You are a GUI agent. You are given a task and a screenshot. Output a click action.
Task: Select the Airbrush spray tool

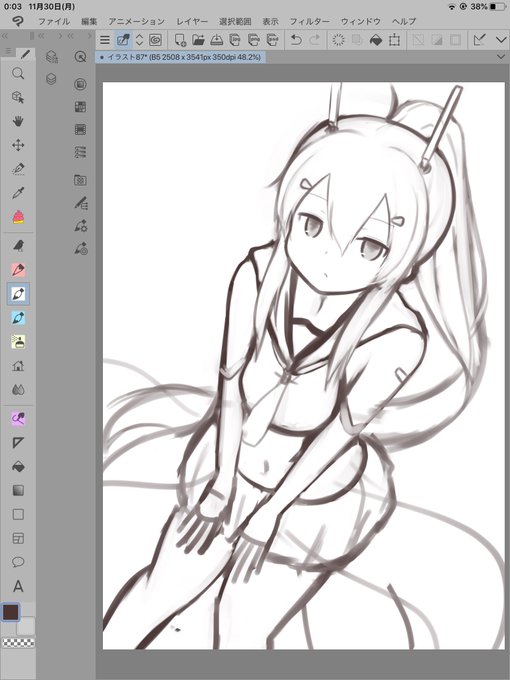18,342
